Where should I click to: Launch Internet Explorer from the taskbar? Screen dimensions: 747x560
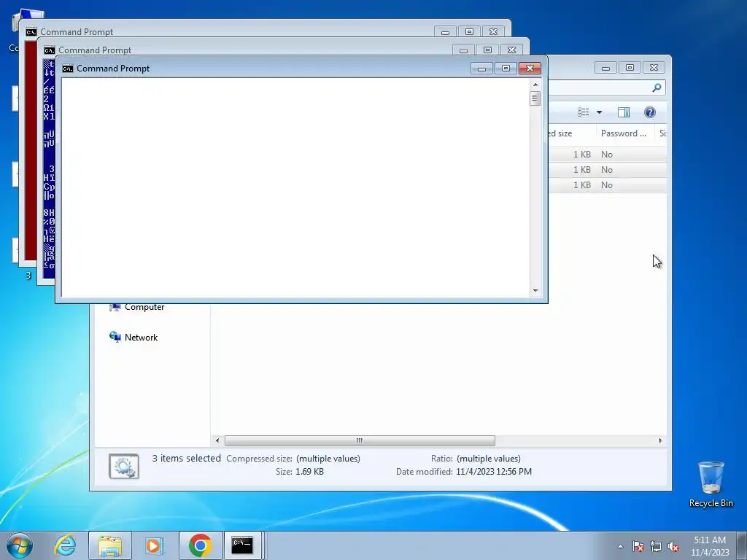(x=65, y=545)
